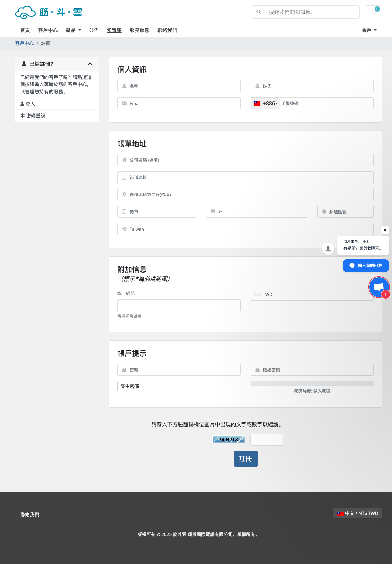The width and height of the screenshot is (392, 564).
Task: Focus the 手機號碼 phone field
Action: click(327, 103)
